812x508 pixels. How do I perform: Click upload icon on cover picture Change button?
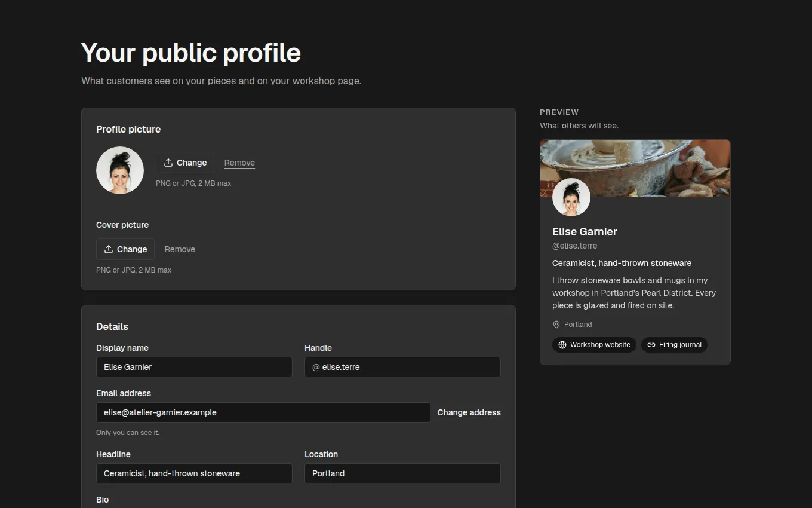pyautogui.click(x=109, y=249)
